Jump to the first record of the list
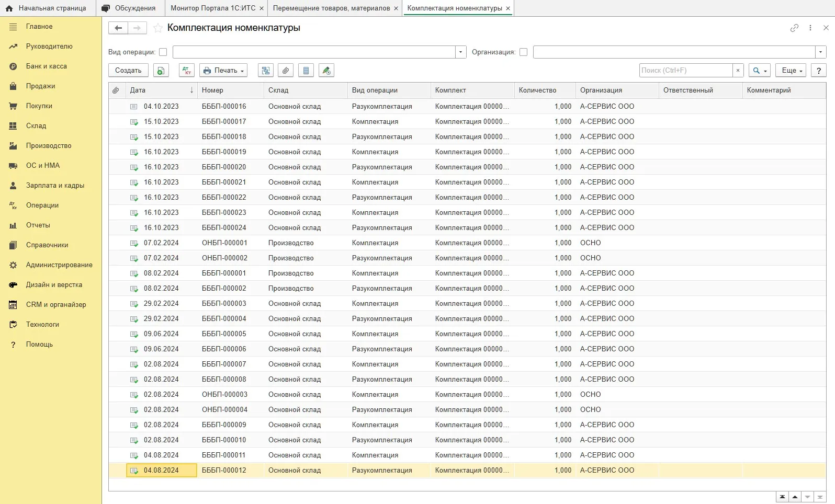The width and height of the screenshot is (835, 504). (x=782, y=497)
